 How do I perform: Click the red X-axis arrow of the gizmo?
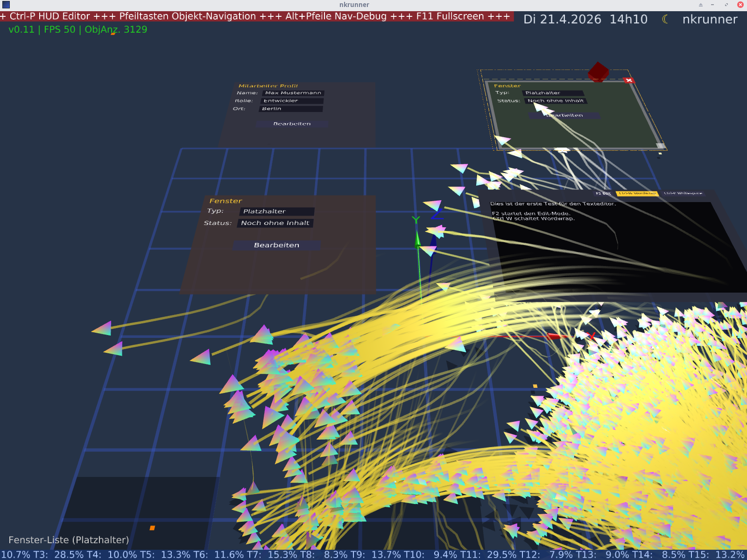pos(555,336)
